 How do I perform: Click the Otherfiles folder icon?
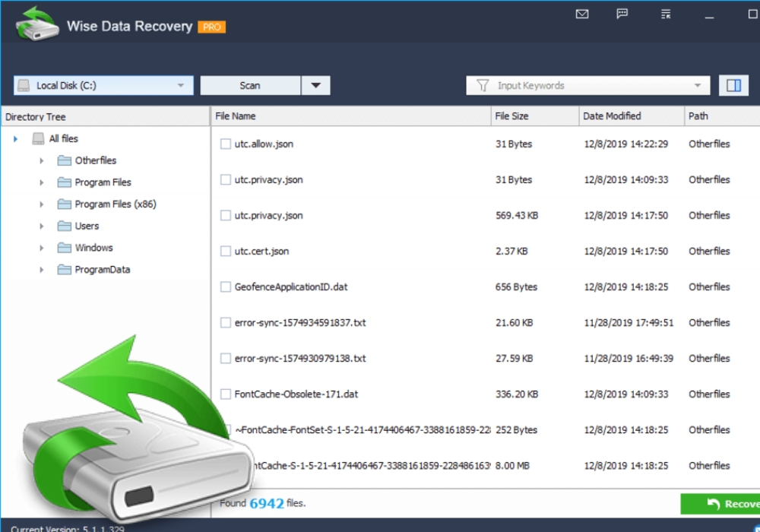click(x=64, y=160)
